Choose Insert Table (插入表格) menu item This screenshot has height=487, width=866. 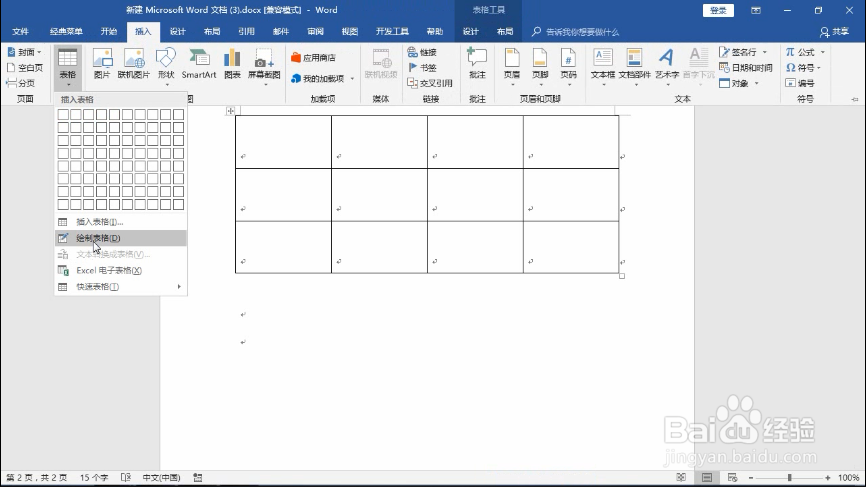[x=121, y=222]
